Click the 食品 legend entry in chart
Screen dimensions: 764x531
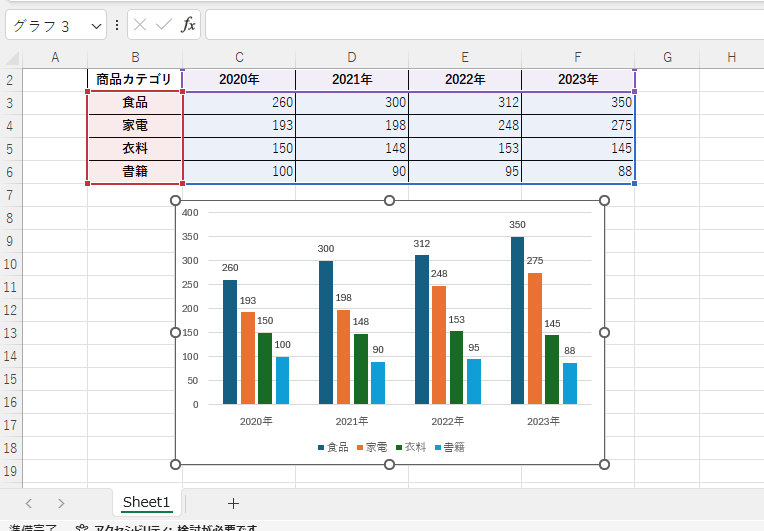click(336, 447)
